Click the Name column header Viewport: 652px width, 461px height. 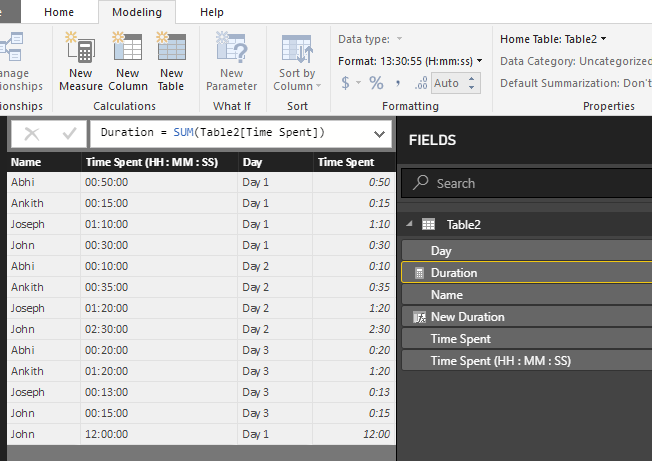point(44,162)
